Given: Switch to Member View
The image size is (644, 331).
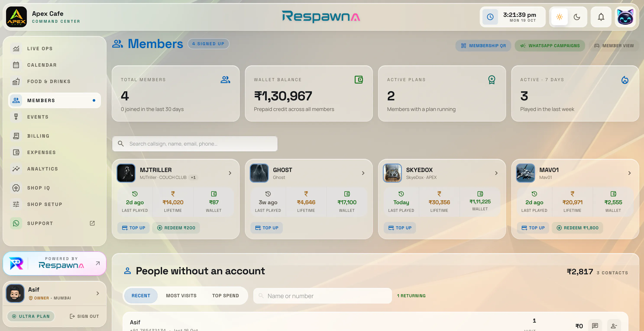Looking at the screenshot, I should (x=614, y=46).
